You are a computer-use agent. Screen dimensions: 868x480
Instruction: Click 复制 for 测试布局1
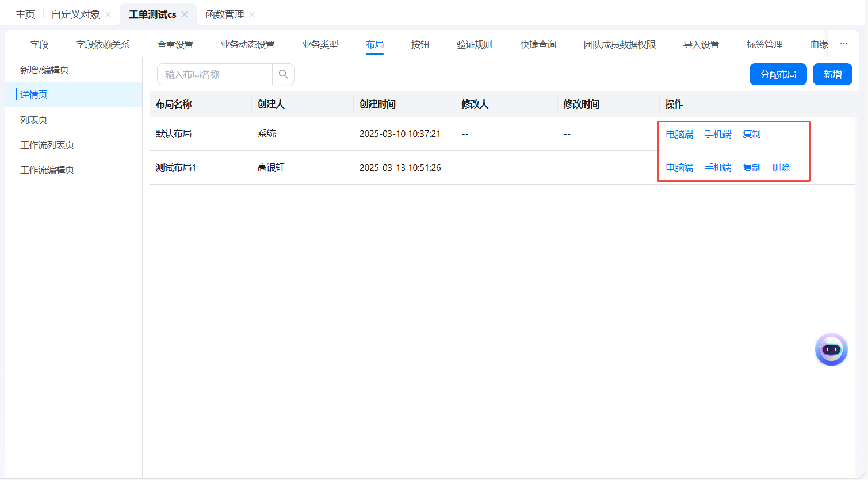[752, 167]
